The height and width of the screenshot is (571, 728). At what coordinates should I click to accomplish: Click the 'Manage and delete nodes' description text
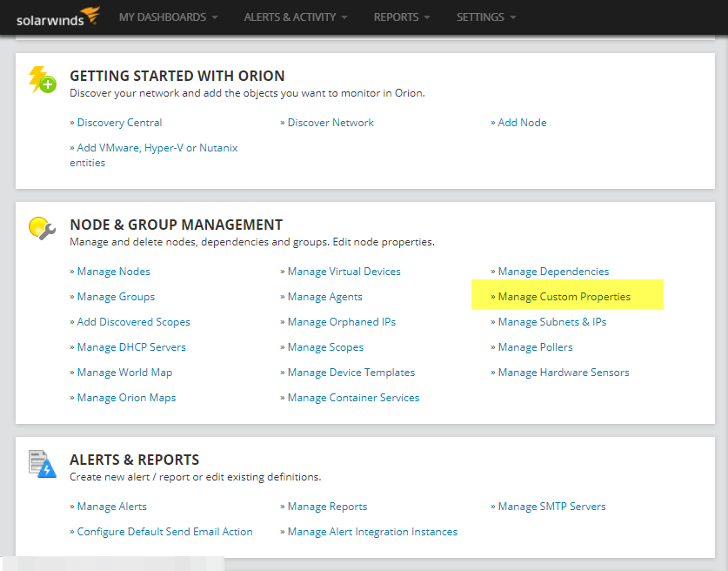click(252, 242)
